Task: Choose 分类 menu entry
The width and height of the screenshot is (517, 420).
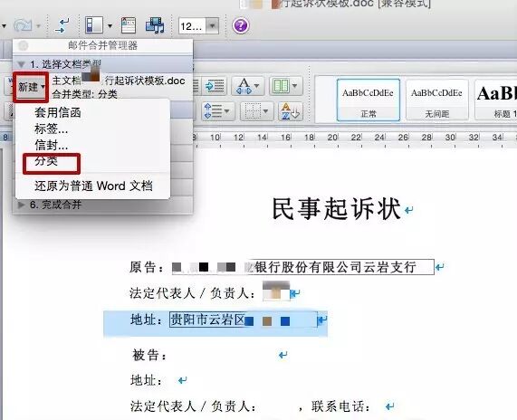Action: 46,161
